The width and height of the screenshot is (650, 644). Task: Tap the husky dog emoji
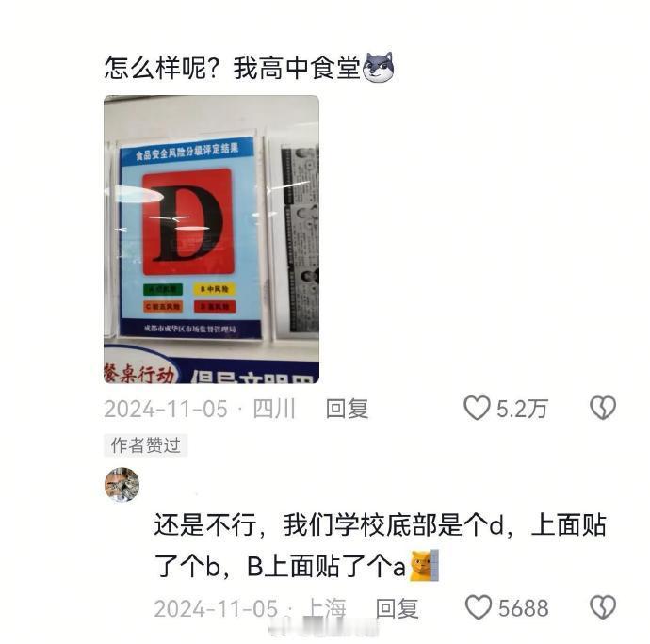tap(378, 68)
